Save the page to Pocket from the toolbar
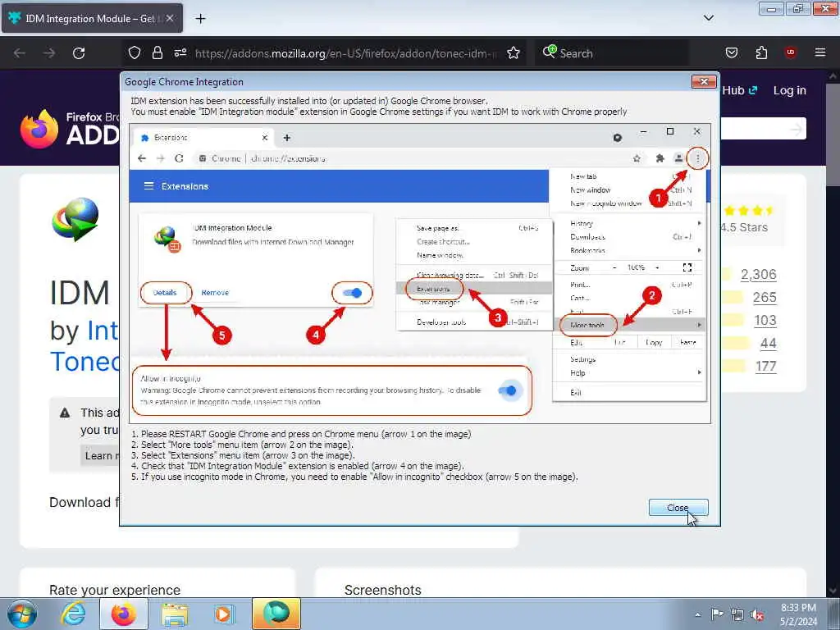The image size is (840, 630). click(x=731, y=52)
